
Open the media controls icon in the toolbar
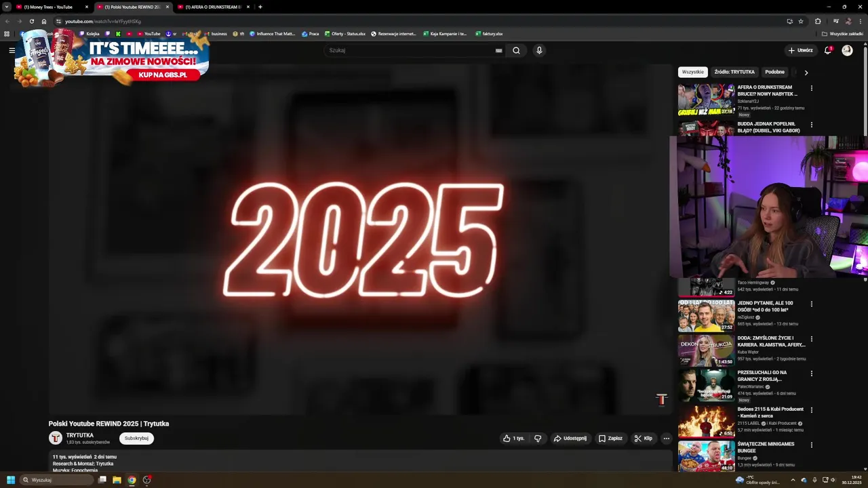click(x=835, y=21)
